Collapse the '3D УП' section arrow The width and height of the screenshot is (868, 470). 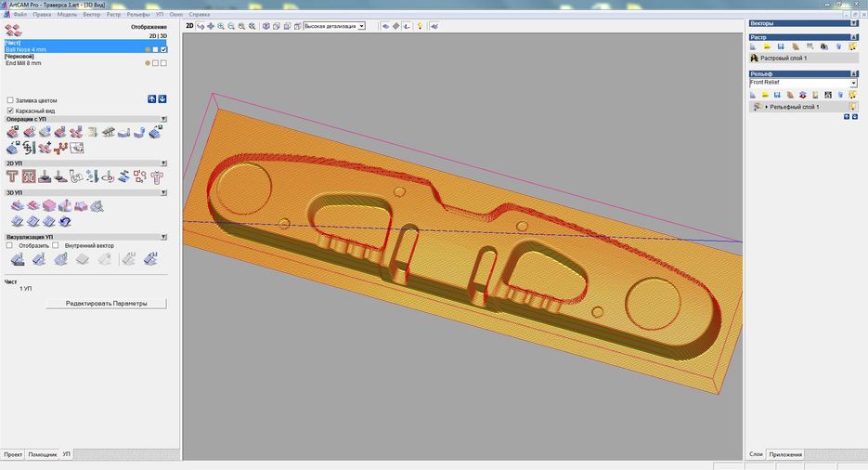pos(164,192)
